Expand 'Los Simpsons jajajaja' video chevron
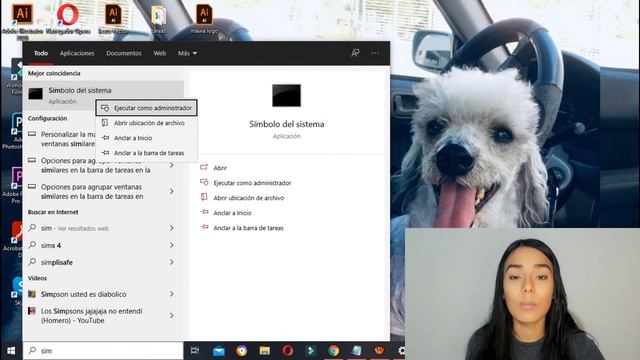Screen dimensions: 640x360 (172, 316)
